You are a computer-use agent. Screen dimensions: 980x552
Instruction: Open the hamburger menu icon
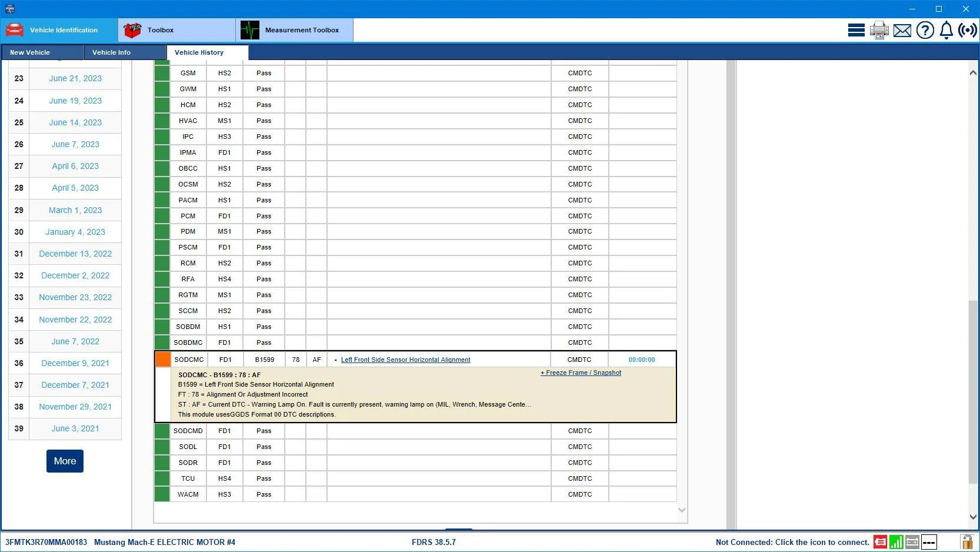tap(856, 30)
